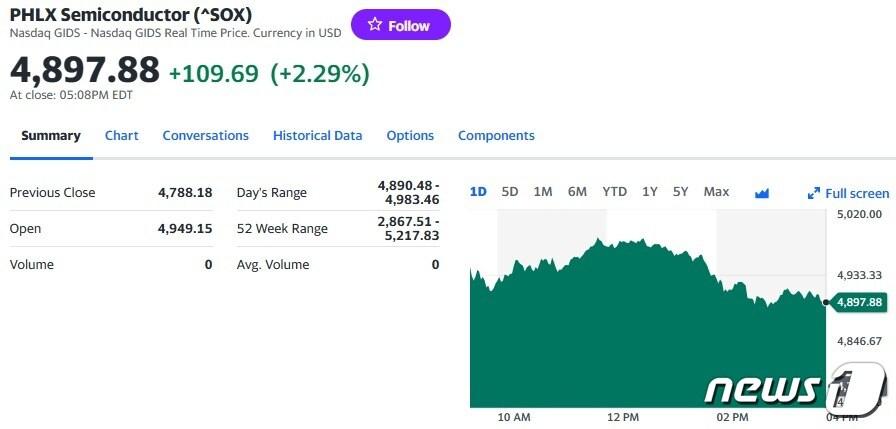The image size is (896, 429).
Task: Show the YTD chart range
Action: pos(614,191)
